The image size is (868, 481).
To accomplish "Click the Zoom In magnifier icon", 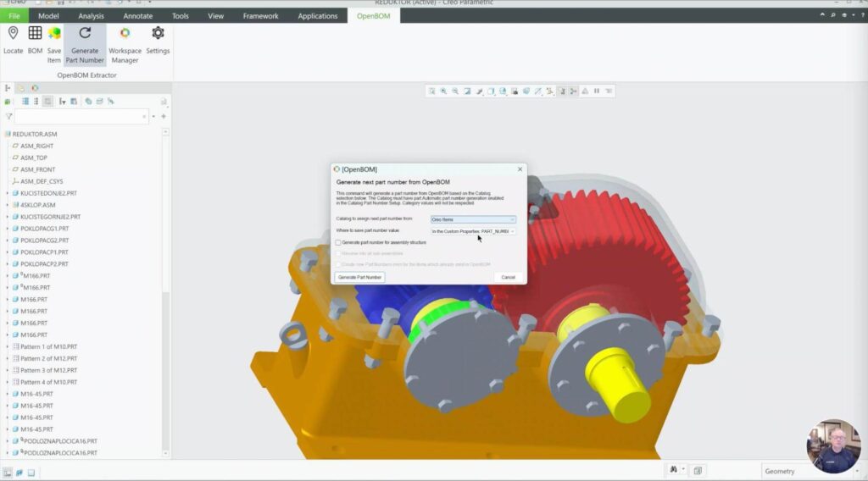I will point(443,91).
